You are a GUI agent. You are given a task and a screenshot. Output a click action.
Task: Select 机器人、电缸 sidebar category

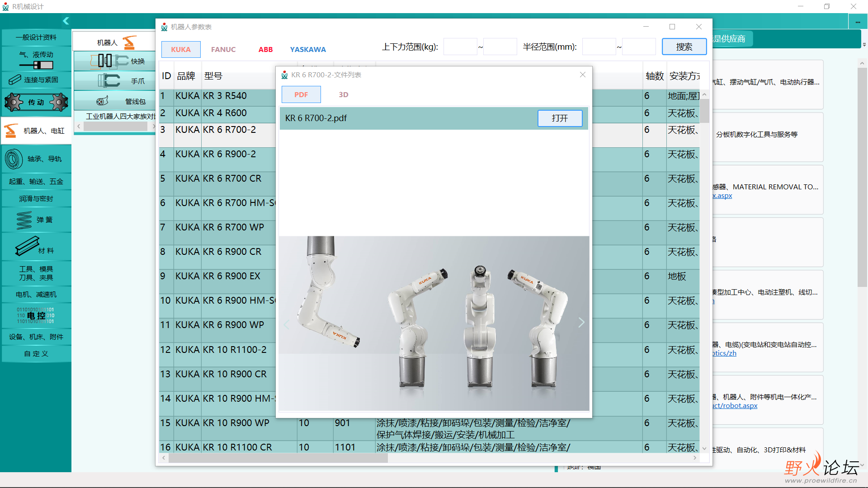point(36,131)
